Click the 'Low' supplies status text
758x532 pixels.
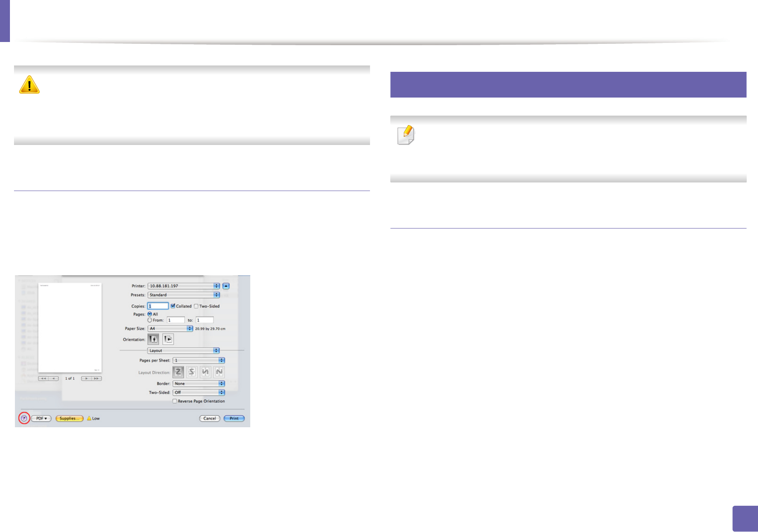pos(96,419)
